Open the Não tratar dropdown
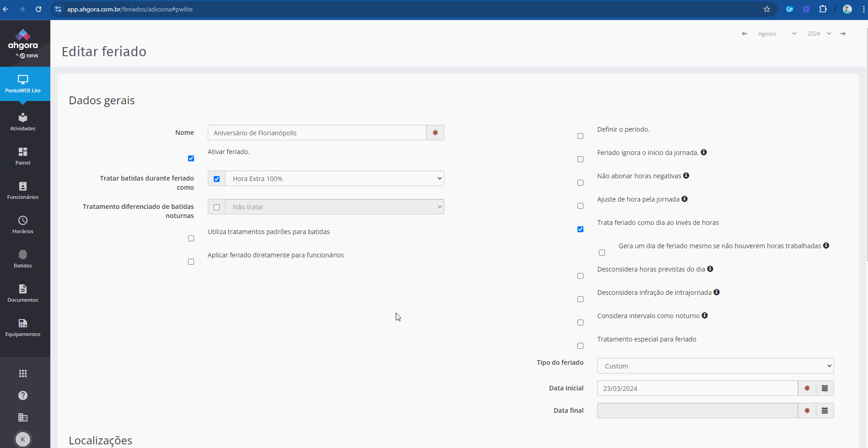The image size is (868, 448). point(335,207)
